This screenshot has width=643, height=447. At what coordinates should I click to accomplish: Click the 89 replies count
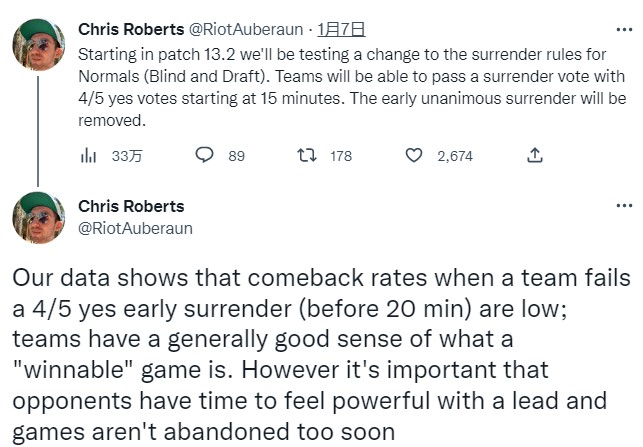tap(236, 156)
